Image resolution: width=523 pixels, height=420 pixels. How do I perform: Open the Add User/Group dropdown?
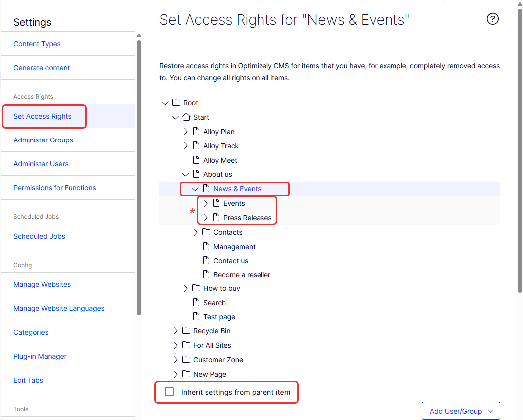[x=461, y=411]
